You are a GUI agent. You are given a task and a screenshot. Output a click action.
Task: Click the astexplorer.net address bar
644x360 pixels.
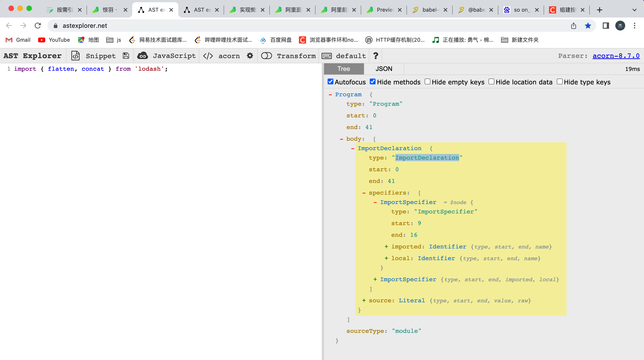(85, 26)
